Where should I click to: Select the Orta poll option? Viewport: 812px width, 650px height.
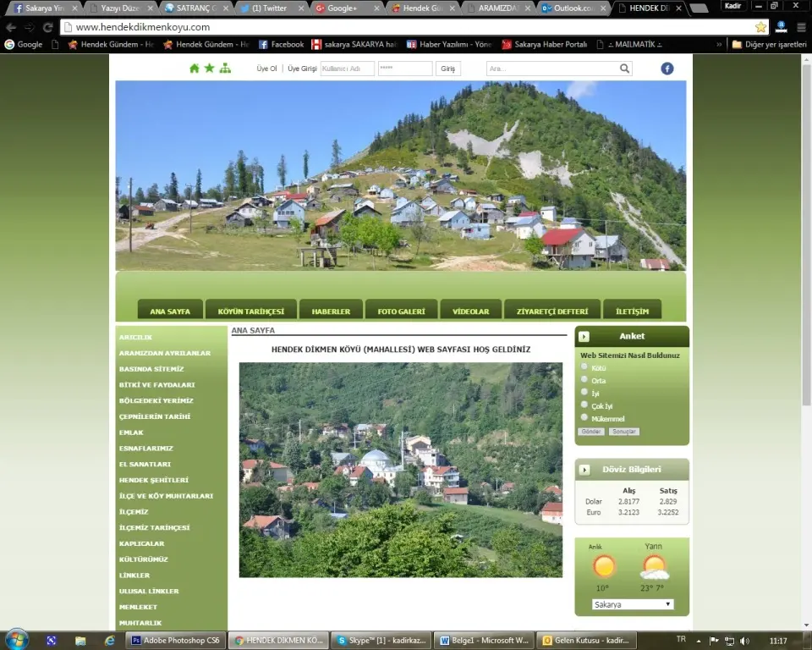tap(584, 379)
